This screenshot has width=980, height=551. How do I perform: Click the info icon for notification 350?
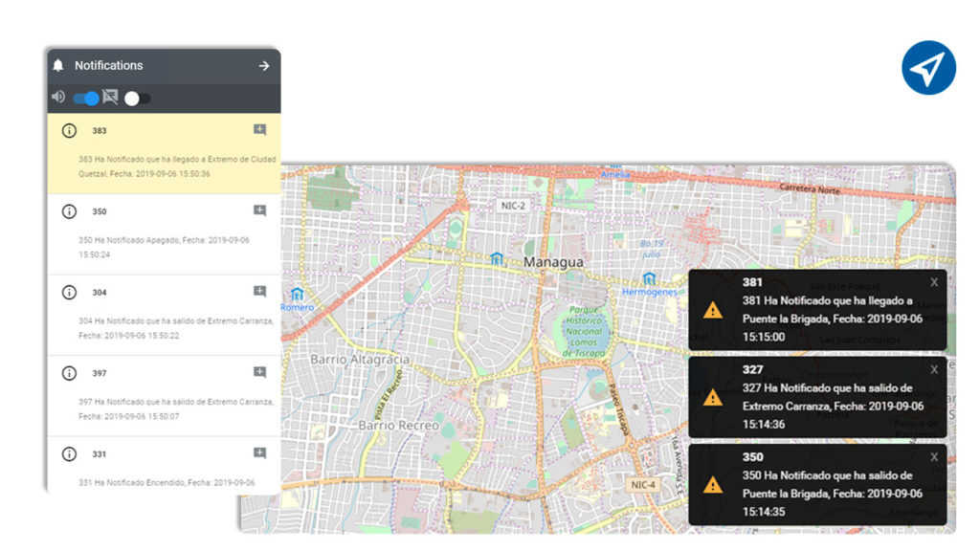[x=69, y=211]
